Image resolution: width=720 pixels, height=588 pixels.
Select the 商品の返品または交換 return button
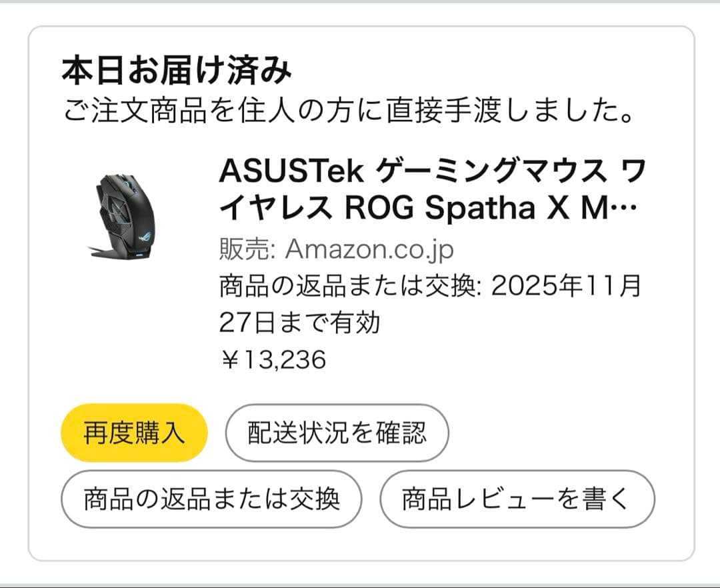211,497
